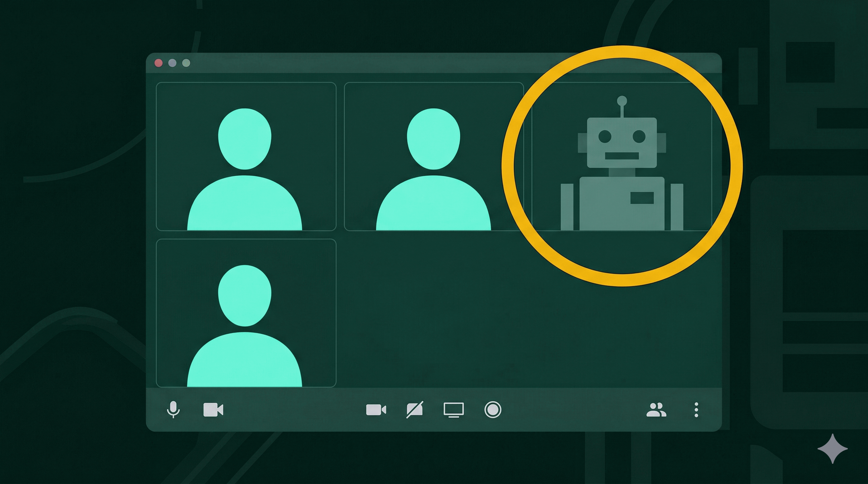The width and height of the screenshot is (868, 484).
Task: Maximize the window with the green dot
Action: [186, 63]
